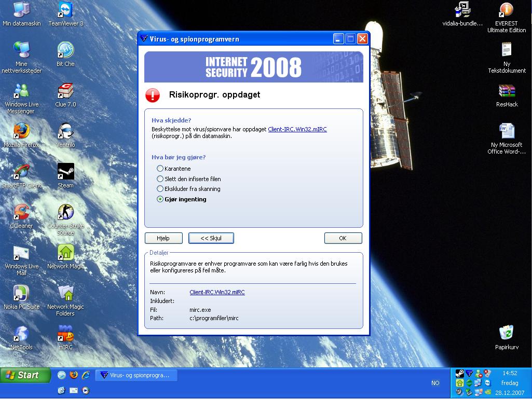
Task: Click the "Risikoprogr. oppdaget" heading
Action: 214,94
